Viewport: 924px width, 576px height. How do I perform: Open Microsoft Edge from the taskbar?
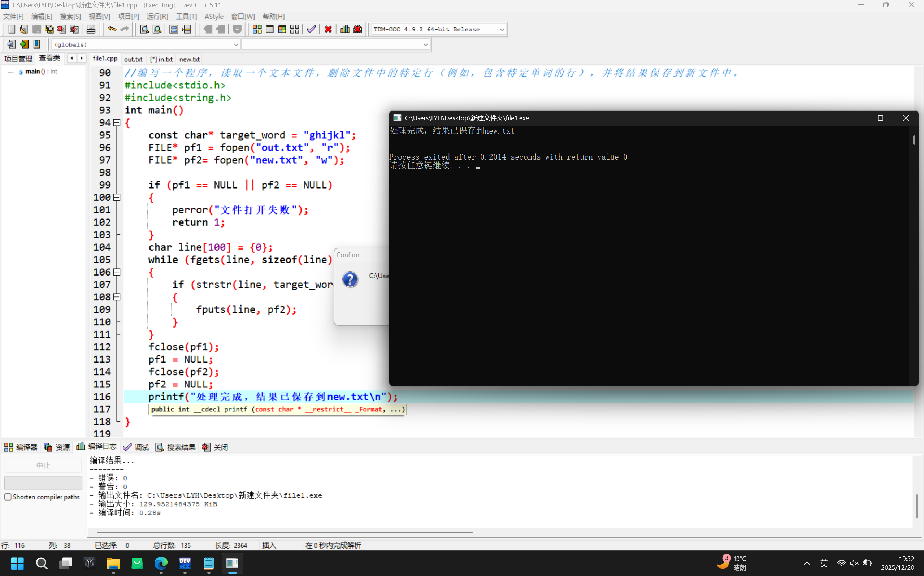pyautogui.click(x=161, y=563)
